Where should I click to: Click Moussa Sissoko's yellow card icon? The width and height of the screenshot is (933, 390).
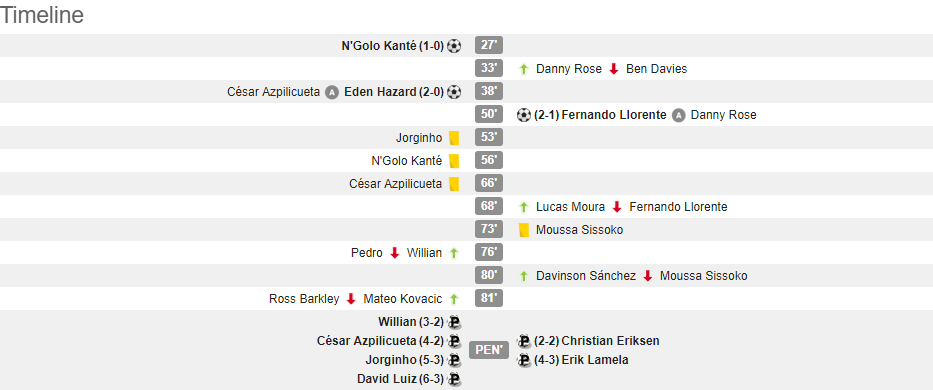(524, 230)
